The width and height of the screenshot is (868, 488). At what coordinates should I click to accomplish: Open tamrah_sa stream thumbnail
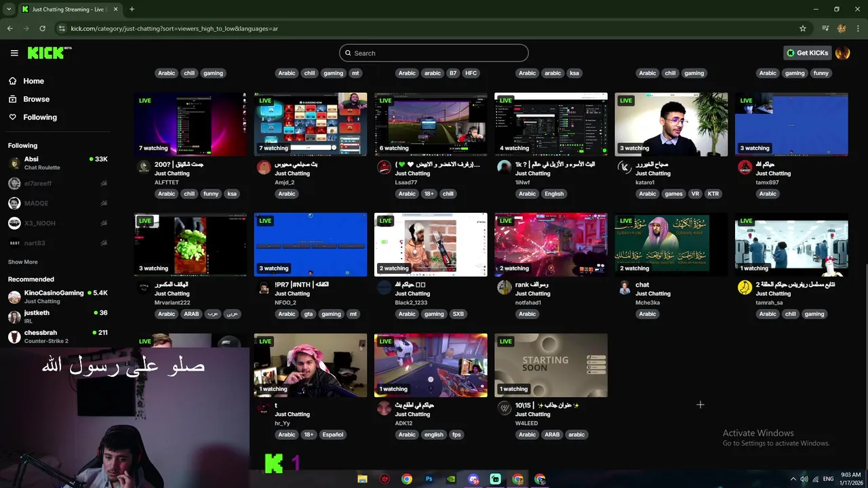pyautogui.click(x=791, y=245)
